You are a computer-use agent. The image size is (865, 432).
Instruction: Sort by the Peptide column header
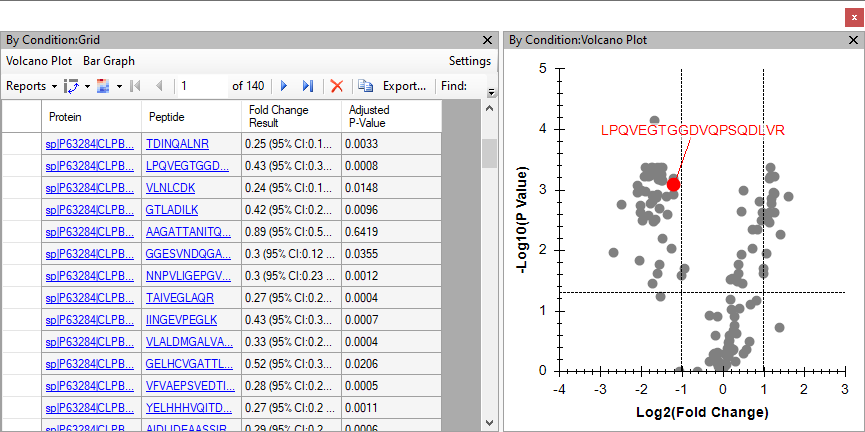click(191, 116)
